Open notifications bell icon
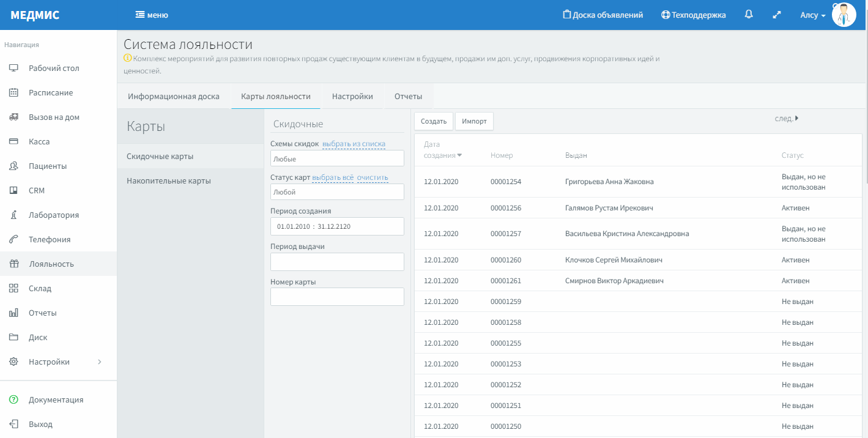The height and width of the screenshot is (438, 868). [749, 15]
